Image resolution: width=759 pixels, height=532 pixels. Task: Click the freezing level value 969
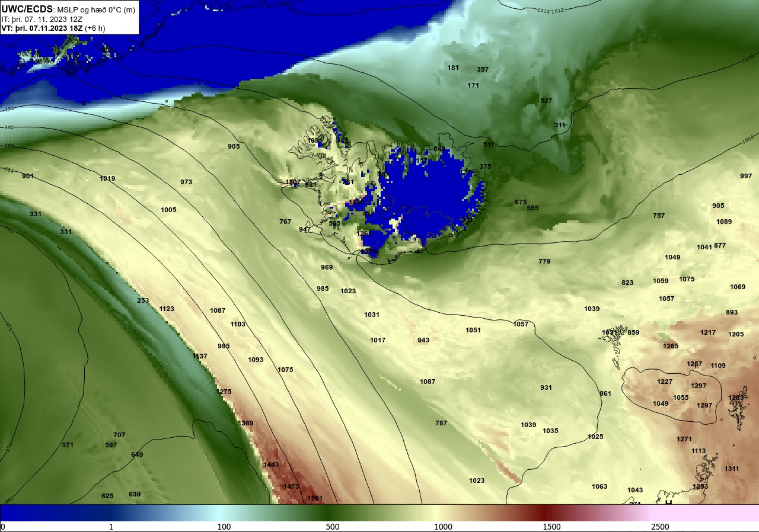327,267
